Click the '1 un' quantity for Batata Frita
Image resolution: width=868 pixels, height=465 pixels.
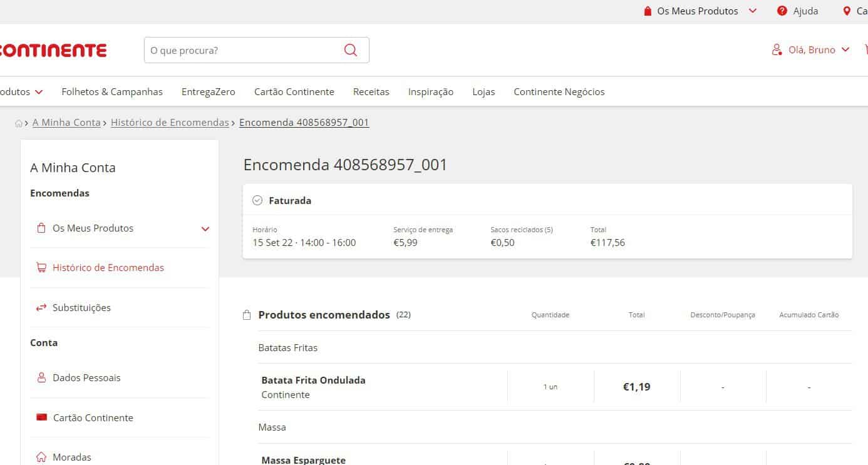coord(550,387)
